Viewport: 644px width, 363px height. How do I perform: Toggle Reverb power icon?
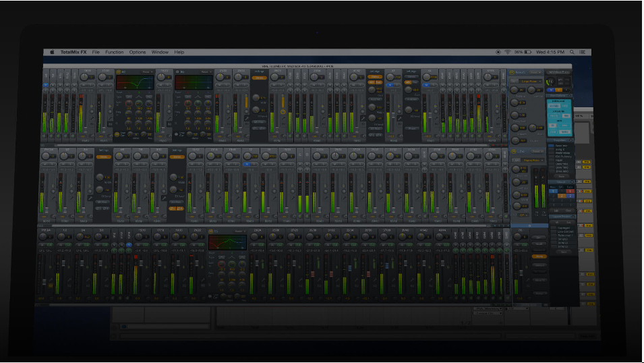(511, 72)
